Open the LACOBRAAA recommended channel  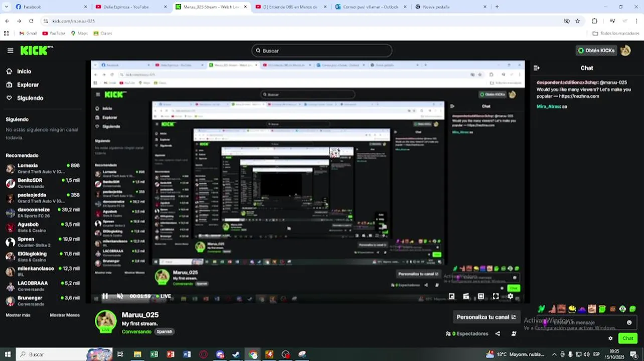43,286
